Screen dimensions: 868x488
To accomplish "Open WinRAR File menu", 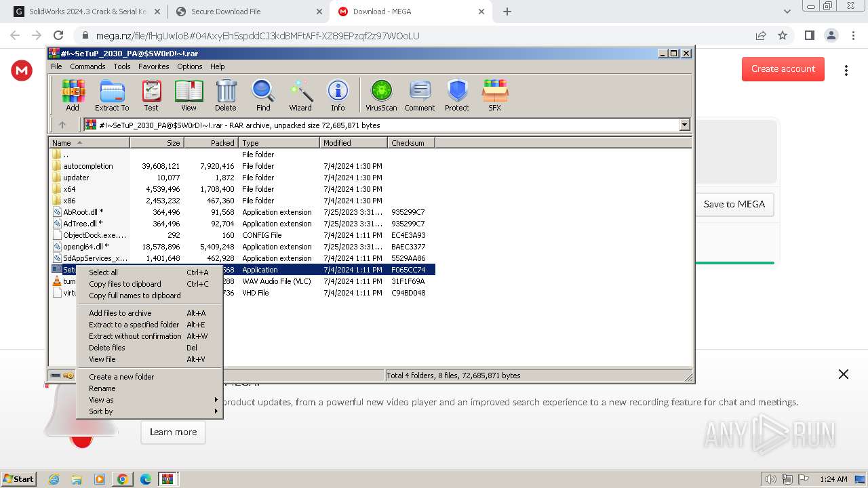I will 56,66.
